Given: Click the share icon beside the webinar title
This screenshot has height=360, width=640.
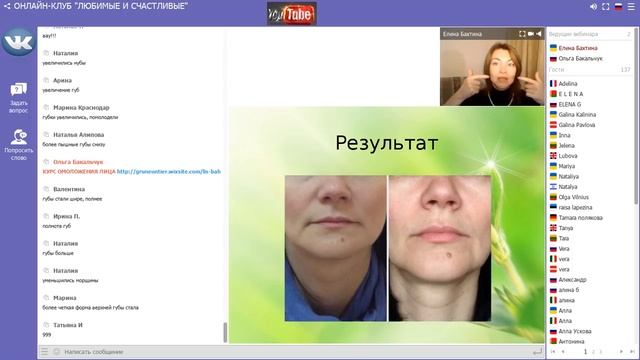Looking at the screenshot, I should pos(7,6).
